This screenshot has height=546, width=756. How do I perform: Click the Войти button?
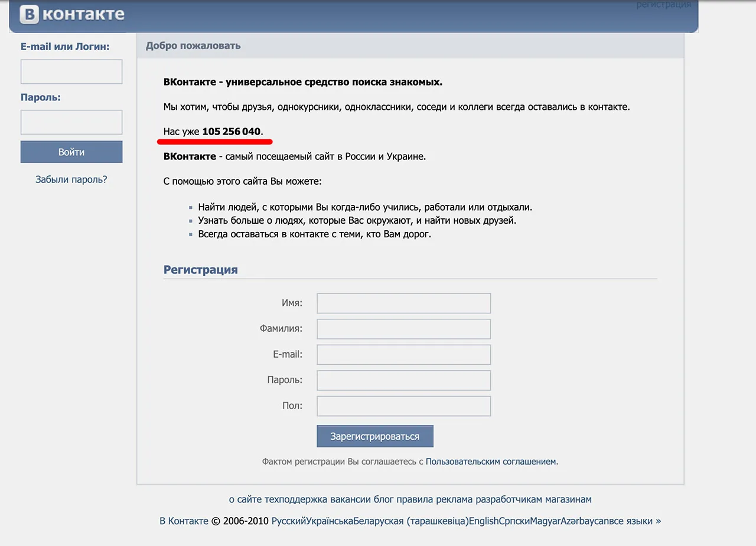pos(71,152)
